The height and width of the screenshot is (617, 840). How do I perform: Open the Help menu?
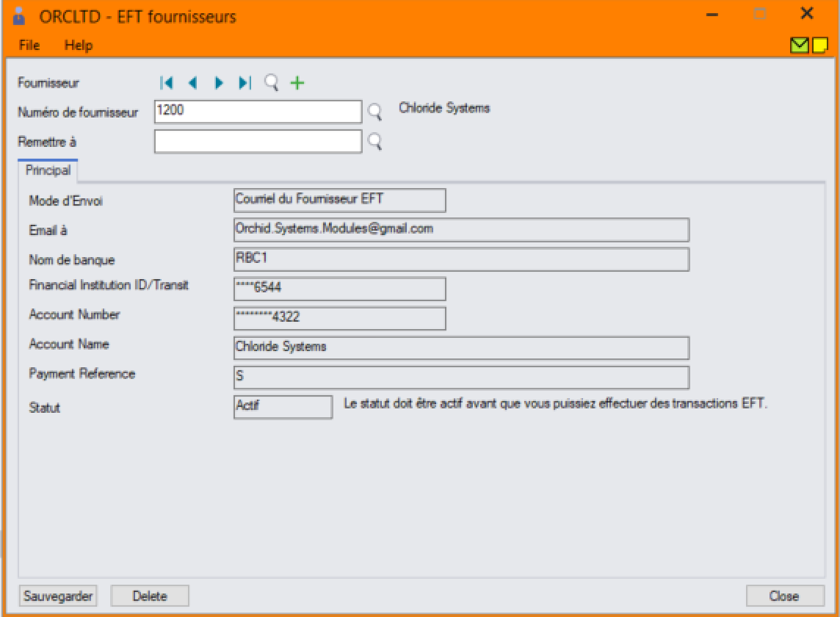pyautogui.click(x=79, y=46)
